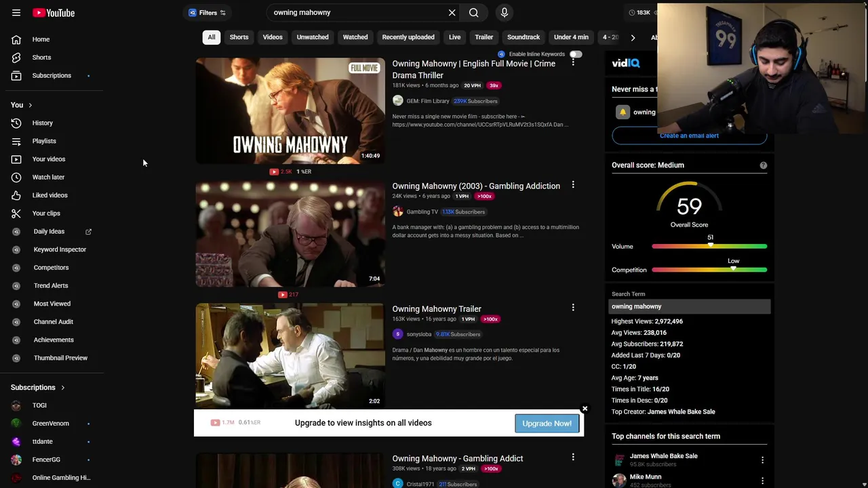
Task: Open options for Gambling Addiction video
Action: [573, 185]
